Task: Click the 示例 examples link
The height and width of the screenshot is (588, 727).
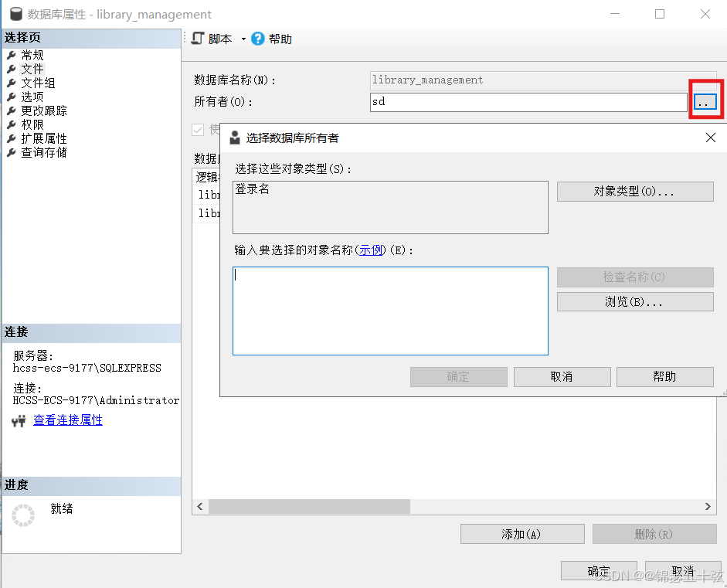Action: (x=371, y=250)
